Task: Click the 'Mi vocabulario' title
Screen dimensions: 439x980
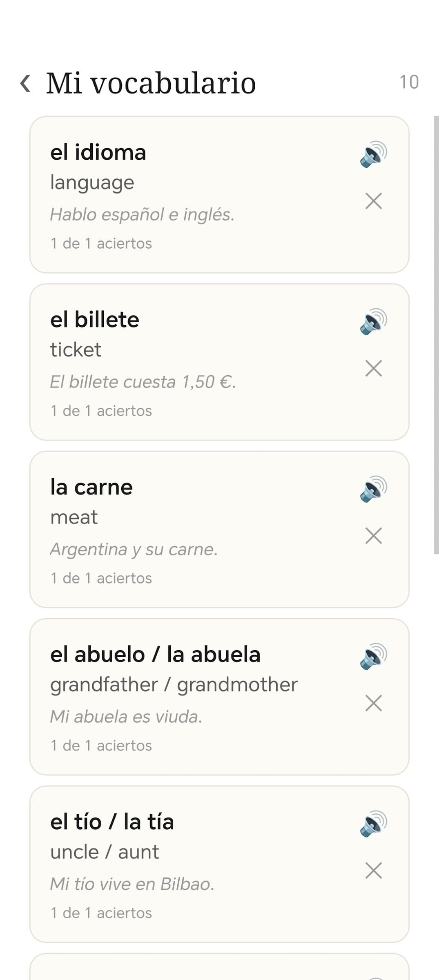Action: [151, 83]
